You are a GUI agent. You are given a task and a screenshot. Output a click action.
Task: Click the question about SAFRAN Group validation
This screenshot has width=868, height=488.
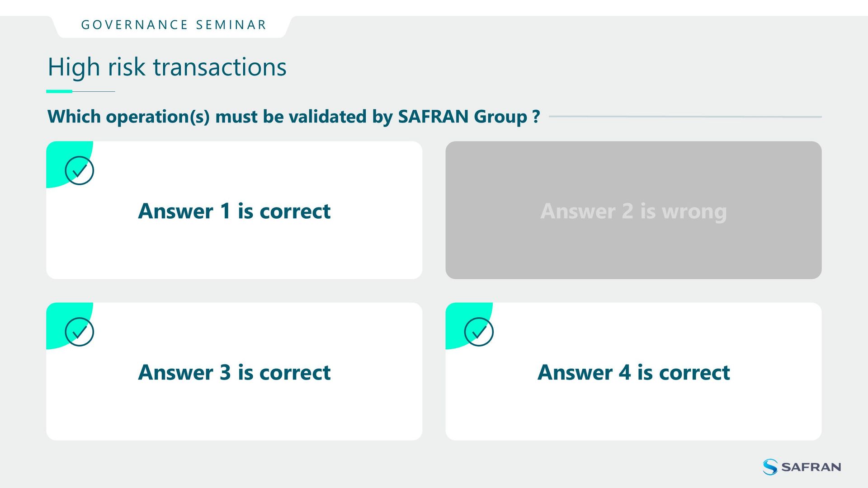(x=293, y=117)
